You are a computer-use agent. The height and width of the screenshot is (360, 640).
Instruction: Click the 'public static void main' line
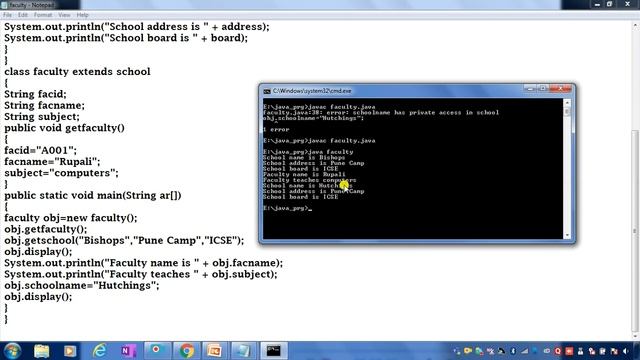click(93, 196)
